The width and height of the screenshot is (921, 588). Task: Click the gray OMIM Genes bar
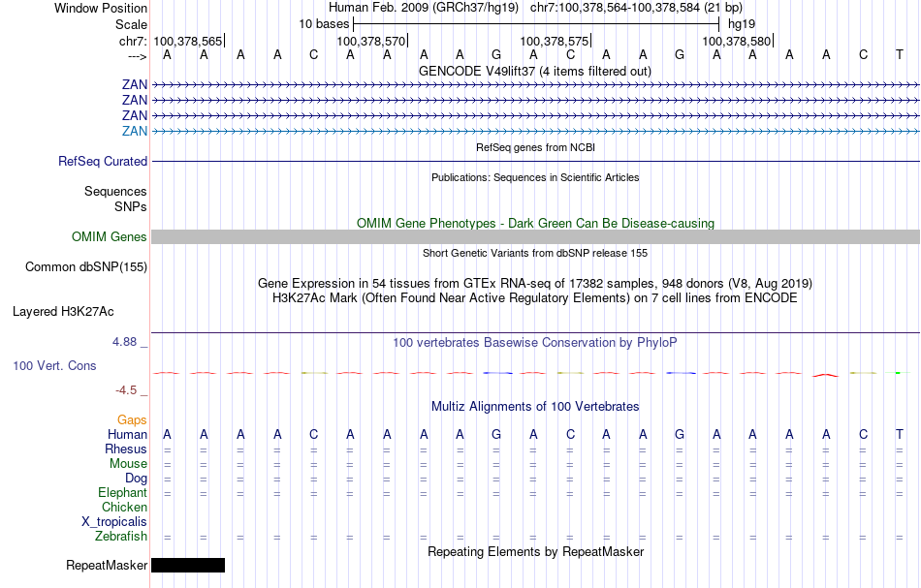tap(535, 236)
